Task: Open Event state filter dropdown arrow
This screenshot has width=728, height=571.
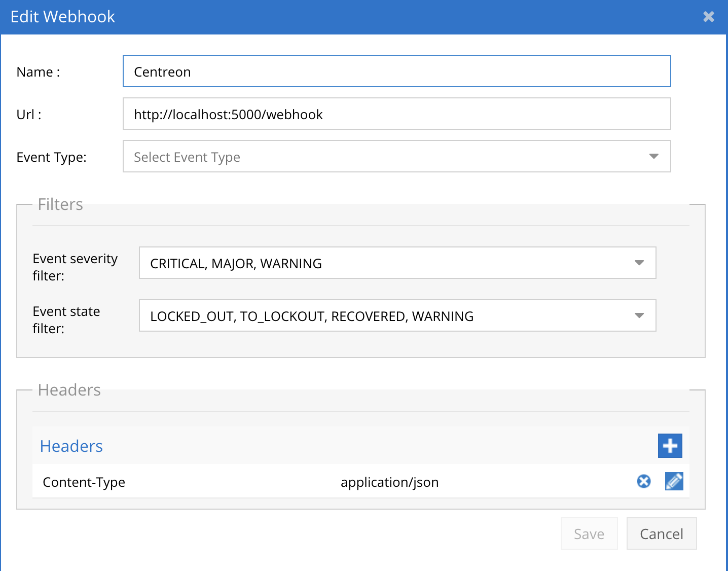Action: [639, 315]
